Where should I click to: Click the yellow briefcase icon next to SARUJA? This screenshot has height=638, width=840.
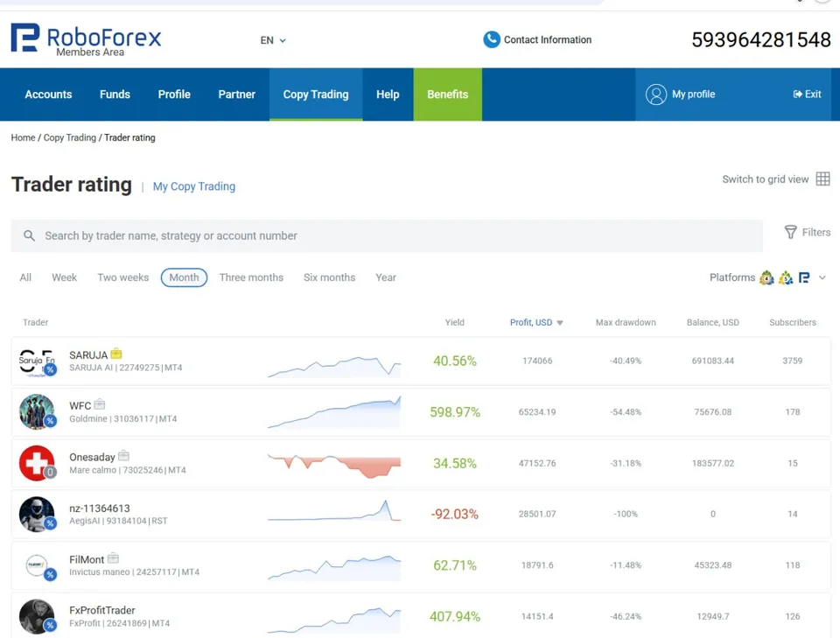coord(116,354)
